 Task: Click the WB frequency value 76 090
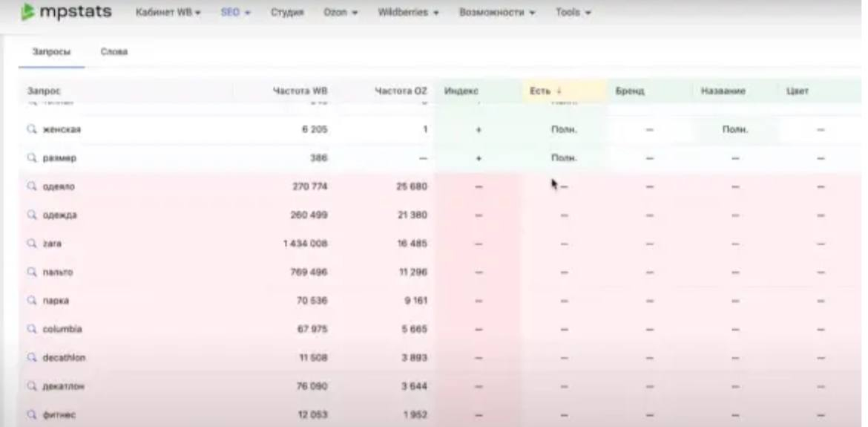[x=313, y=387]
